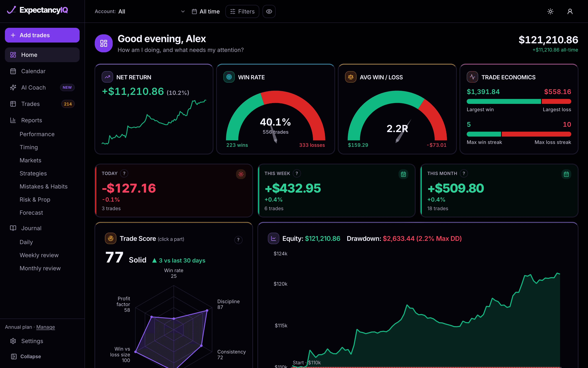Click the calendar icon on This Week card
This screenshot has width=588, height=368.
[x=403, y=174]
